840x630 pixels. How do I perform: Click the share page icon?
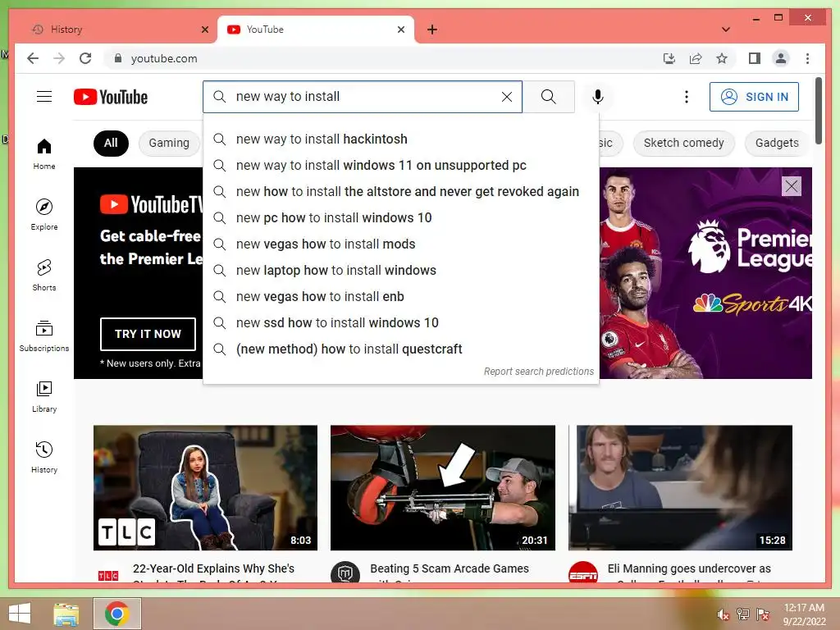[696, 58]
